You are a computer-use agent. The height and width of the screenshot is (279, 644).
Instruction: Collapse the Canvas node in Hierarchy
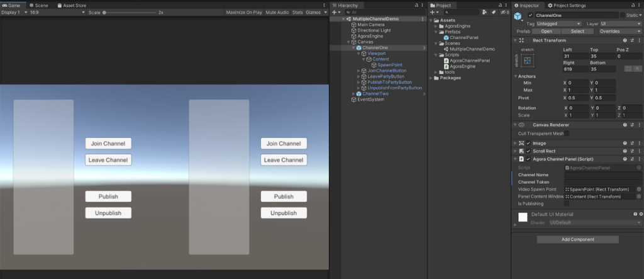click(348, 42)
